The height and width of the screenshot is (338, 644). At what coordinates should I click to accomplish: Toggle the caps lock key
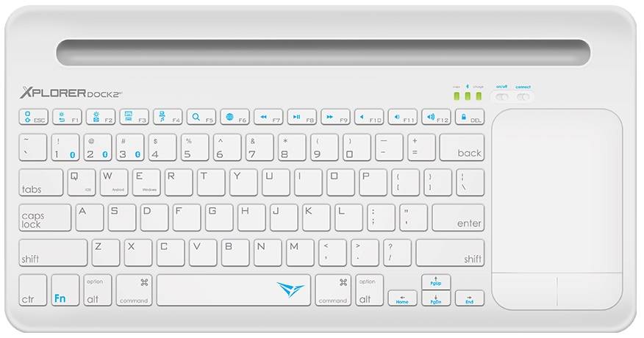[45, 217]
